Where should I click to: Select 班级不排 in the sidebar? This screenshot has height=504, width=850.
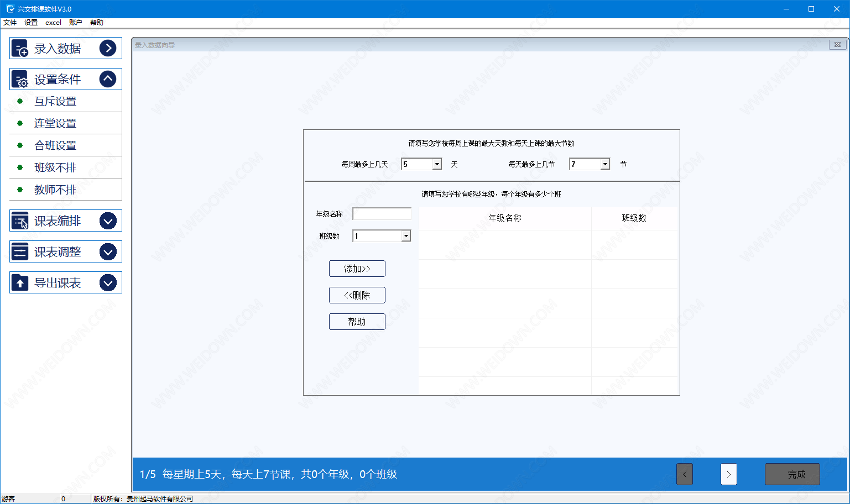(x=66, y=167)
